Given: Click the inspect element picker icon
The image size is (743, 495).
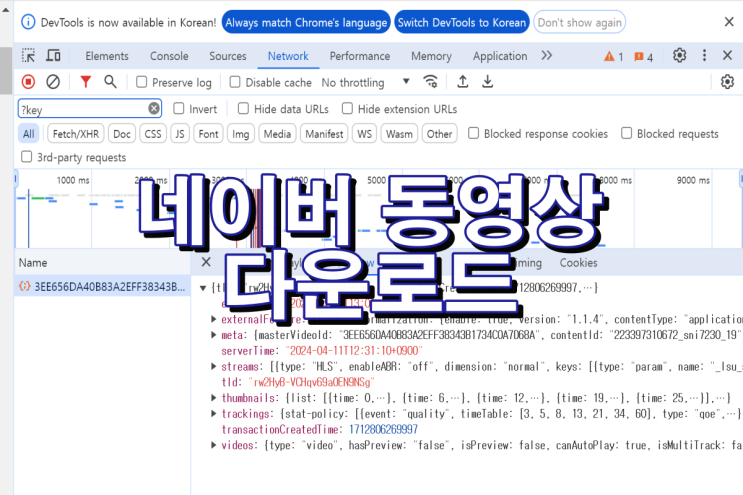Looking at the screenshot, I should tap(28, 56).
